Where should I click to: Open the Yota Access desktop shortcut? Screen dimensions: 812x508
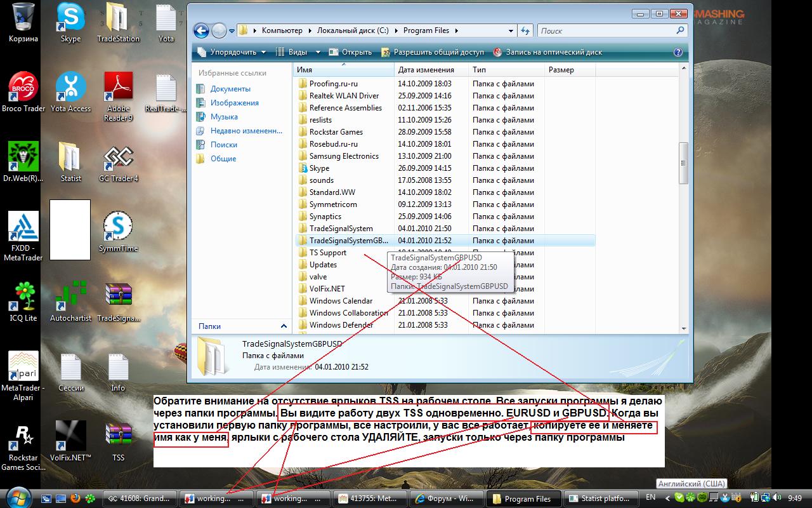70,93
